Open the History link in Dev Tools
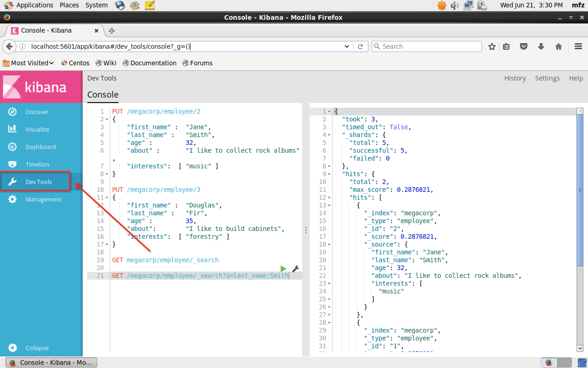The width and height of the screenshot is (588, 368). point(515,78)
